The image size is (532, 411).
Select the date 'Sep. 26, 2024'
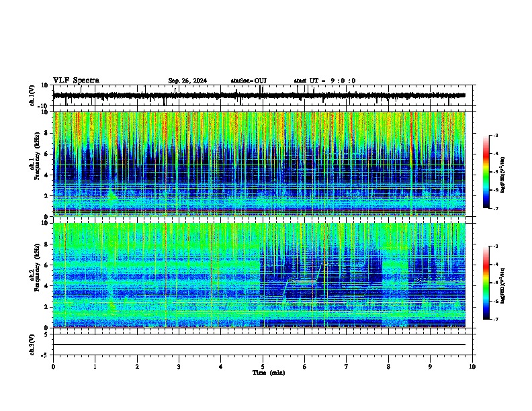pyautogui.click(x=187, y=81)
